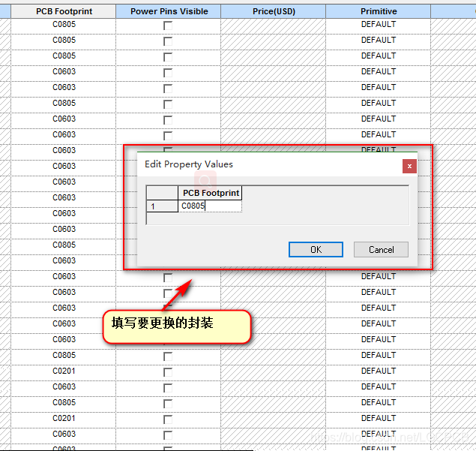This screenshot has width=476, height=451.
Task: Toggle Power Pins Visible checkbox in topmost row
Action: pyautogui.click(x=168, y=26)
